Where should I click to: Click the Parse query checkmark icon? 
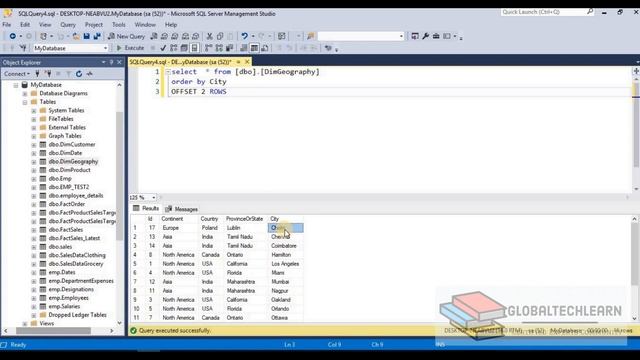[x=163, y=48]
